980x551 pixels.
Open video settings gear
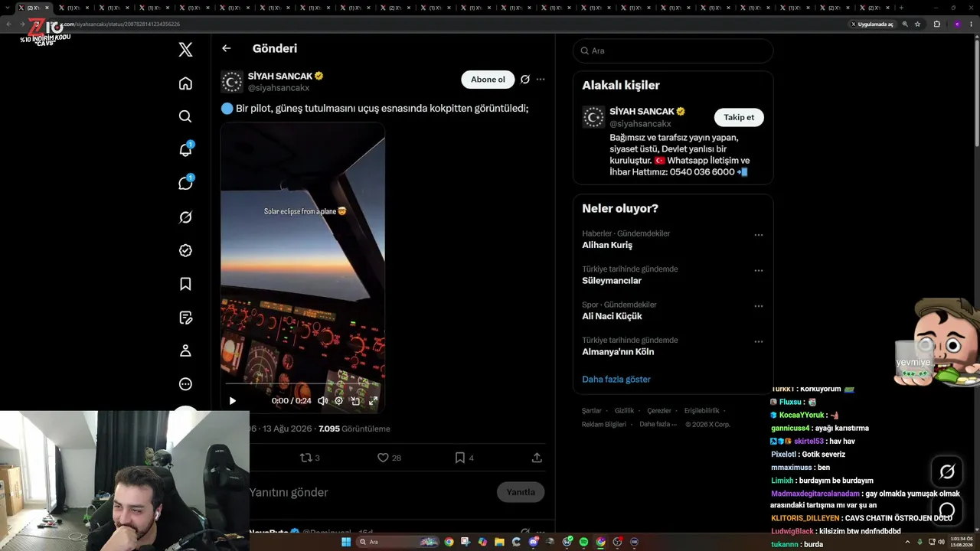pyautogui.click(x=338, y=400)
